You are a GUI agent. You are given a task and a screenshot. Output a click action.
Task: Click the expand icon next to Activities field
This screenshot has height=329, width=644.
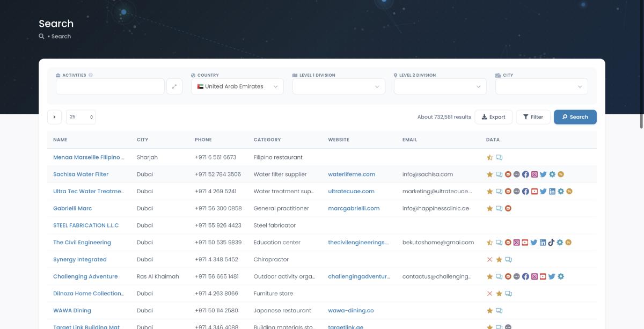[x=174, y=86]
